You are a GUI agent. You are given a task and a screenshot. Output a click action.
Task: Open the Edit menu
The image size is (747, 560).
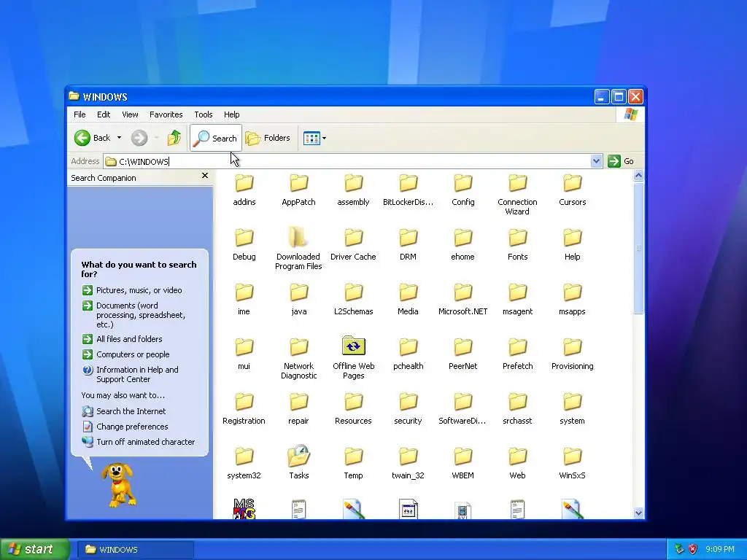click(x=104, y=114)
